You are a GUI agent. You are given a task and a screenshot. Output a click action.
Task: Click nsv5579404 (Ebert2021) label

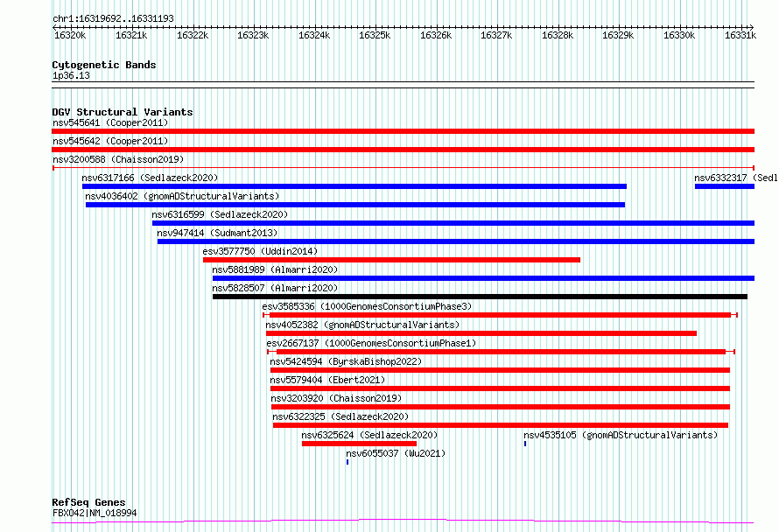coord(327,380)
